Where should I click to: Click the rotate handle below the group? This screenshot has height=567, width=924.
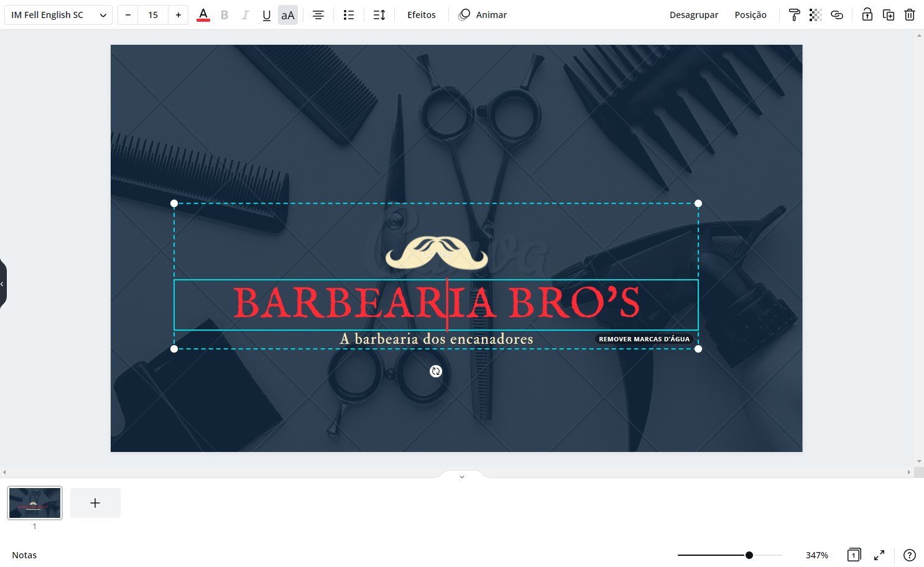point(436,371)
